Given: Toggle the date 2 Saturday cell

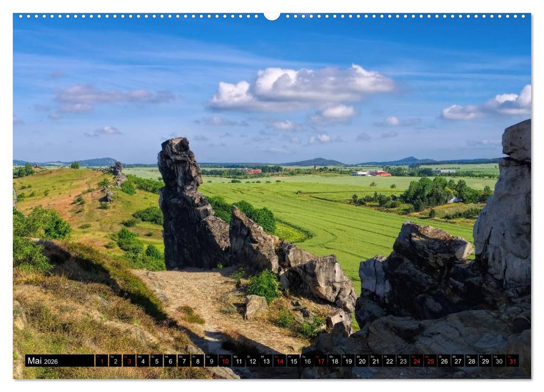Looking at the screenshot, I should point(115,363).
